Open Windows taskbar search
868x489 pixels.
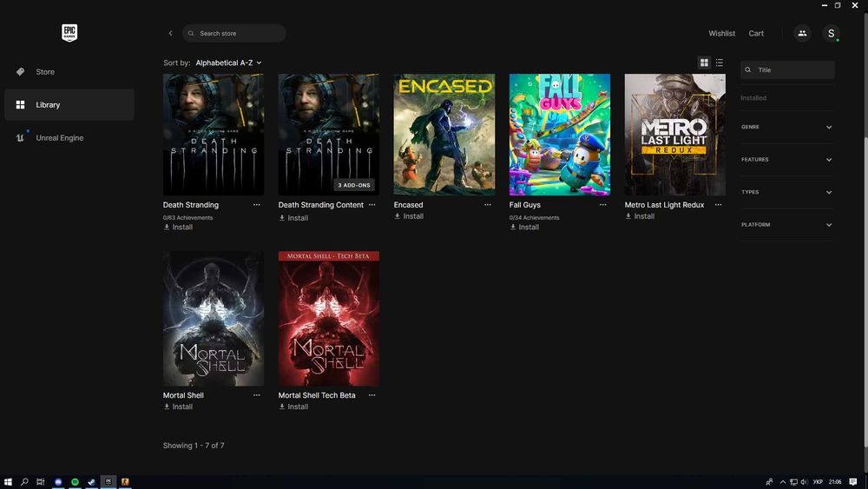click(24, 482)
